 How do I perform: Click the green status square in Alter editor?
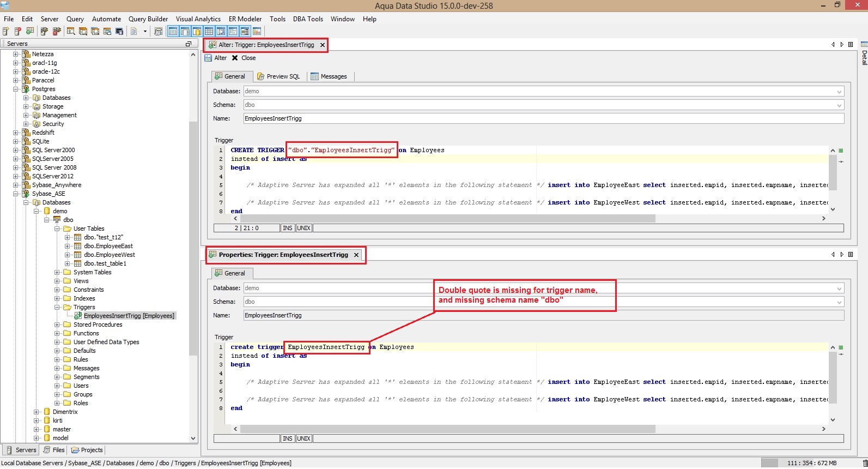841,151
